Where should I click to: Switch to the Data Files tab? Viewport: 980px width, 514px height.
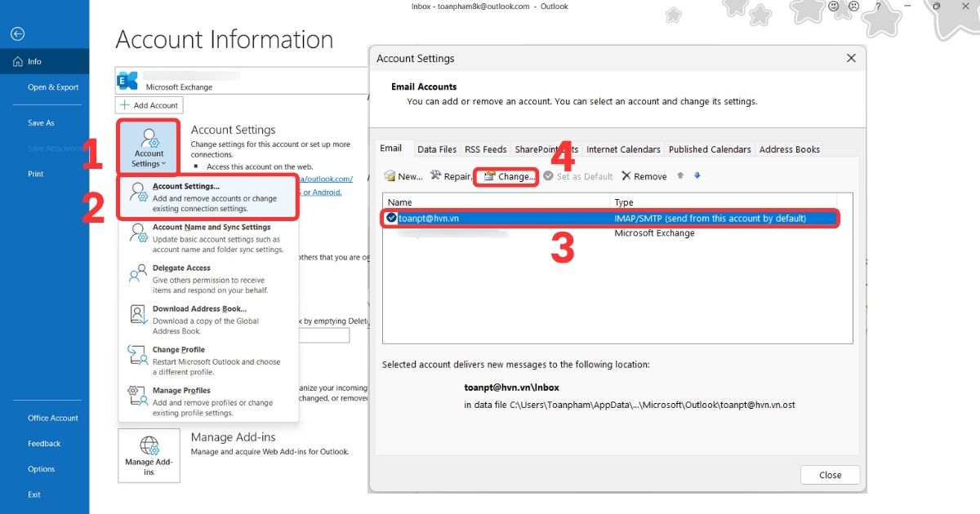(x=436, y=149)
